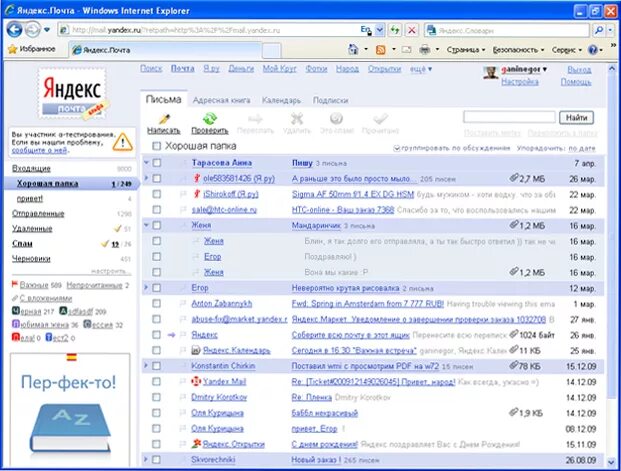
Task: Tick checkbox for Тарасова Анна message
Action: pyautogui.click(x=157, y=163)
